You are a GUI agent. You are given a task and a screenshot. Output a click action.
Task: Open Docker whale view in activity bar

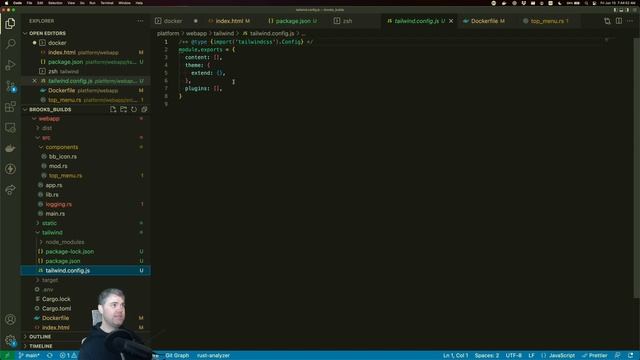tap(10, 149)
